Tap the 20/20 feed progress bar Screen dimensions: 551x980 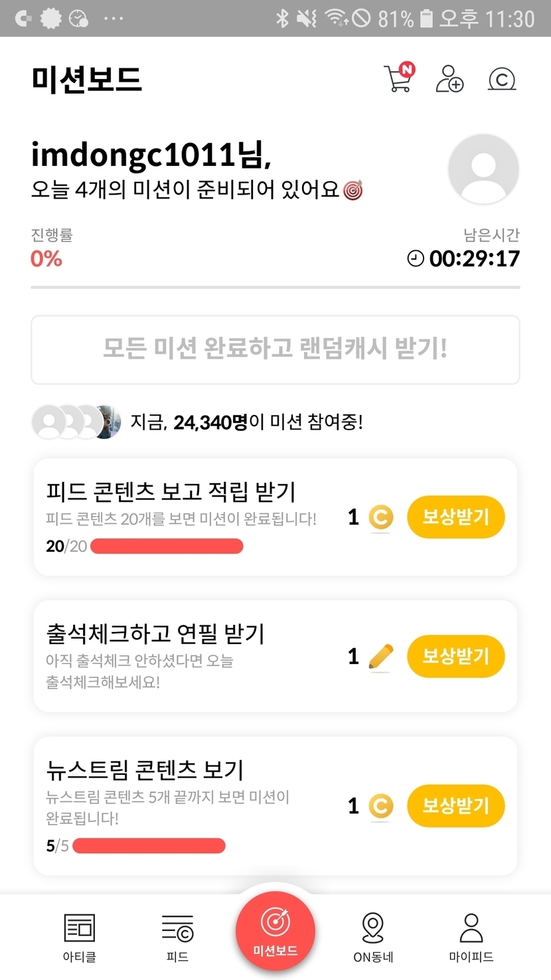[167, 546]
